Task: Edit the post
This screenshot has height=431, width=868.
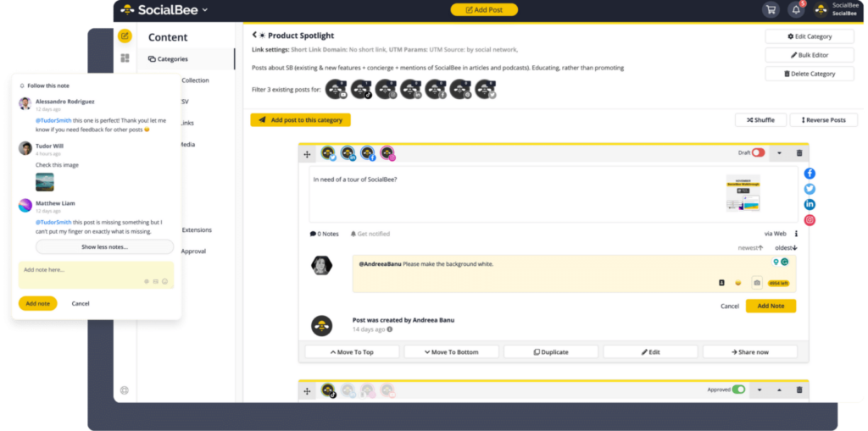Action: tap(650, 352)
